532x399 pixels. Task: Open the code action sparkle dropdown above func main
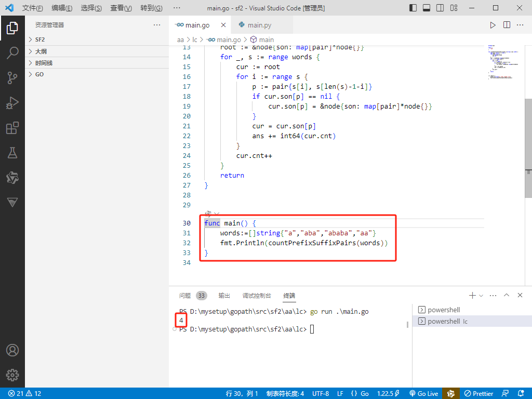[212, 214]
